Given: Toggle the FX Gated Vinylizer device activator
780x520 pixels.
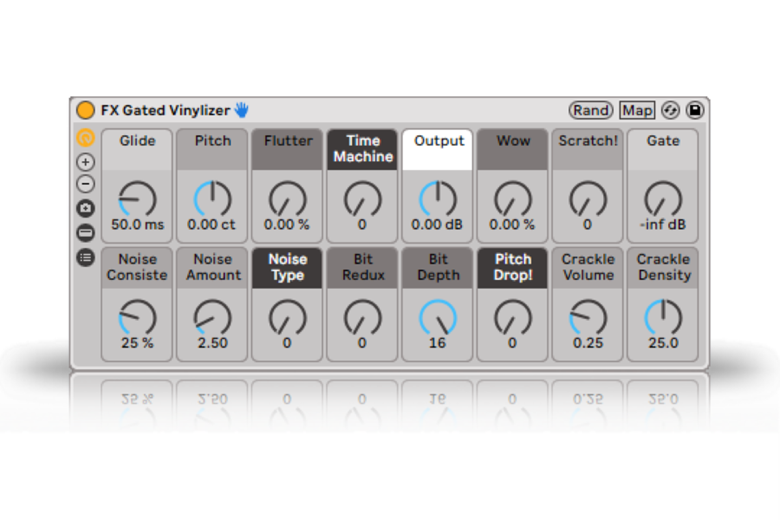Looking at the screenshot, I should (x=86, y=110).
